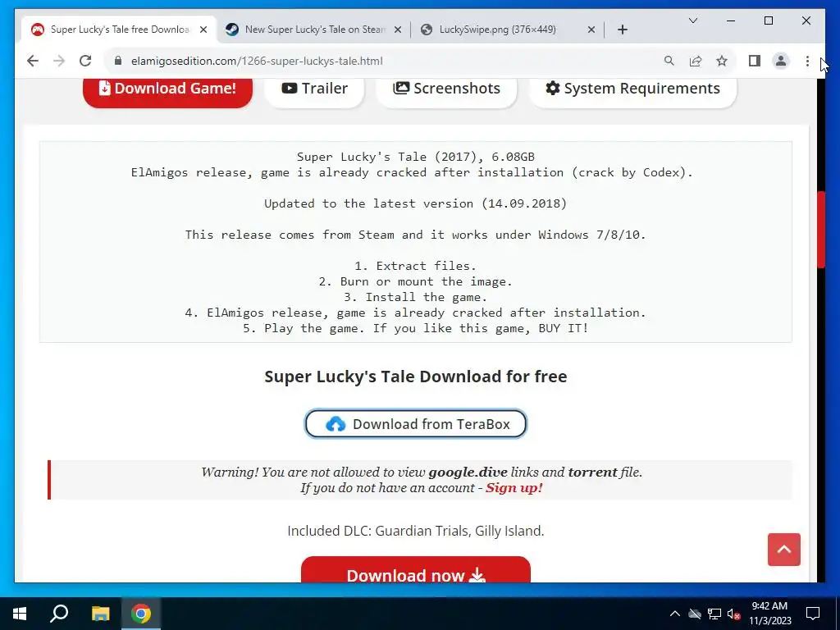Switch to the New Super Lucky's Tale on Steam tab
Screen dimensions: 840x630
314,30
